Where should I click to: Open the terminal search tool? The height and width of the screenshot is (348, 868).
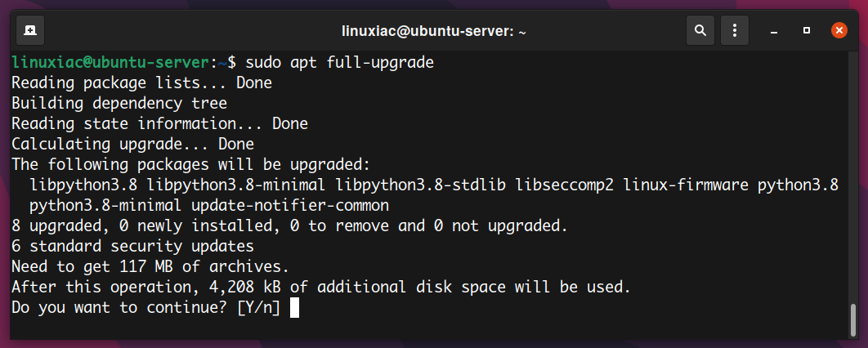tap(700, 30)
